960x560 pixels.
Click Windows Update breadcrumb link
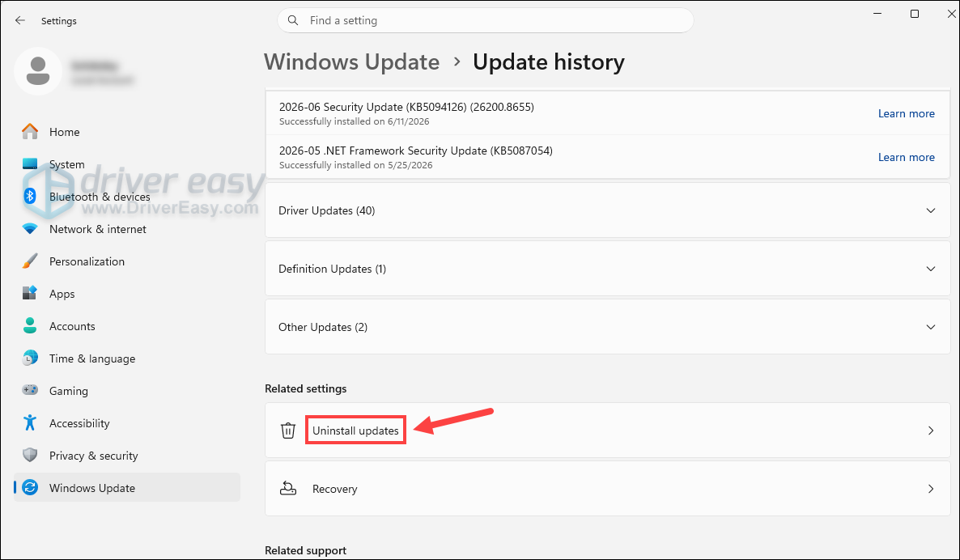351,62
